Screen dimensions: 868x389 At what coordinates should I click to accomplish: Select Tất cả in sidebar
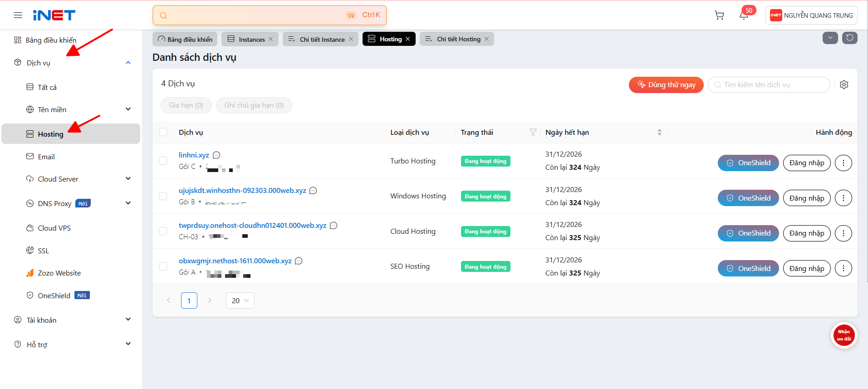[x=47, y=87]
